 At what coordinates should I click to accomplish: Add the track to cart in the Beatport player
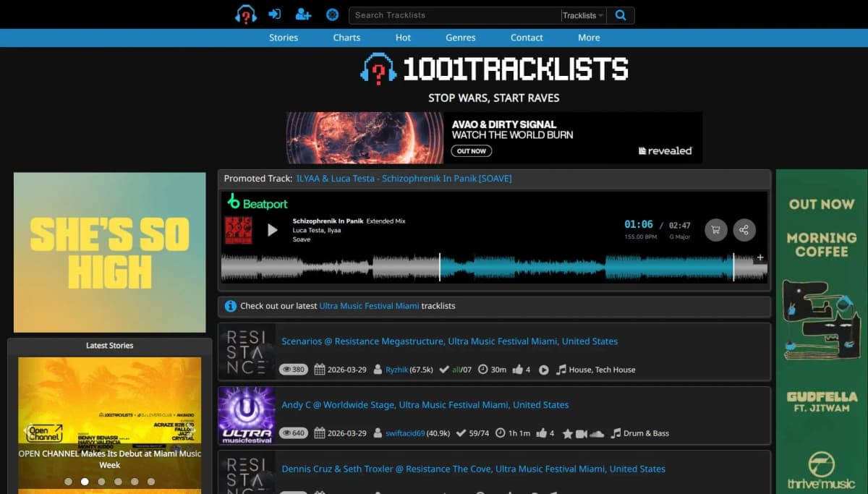(716, 230)
